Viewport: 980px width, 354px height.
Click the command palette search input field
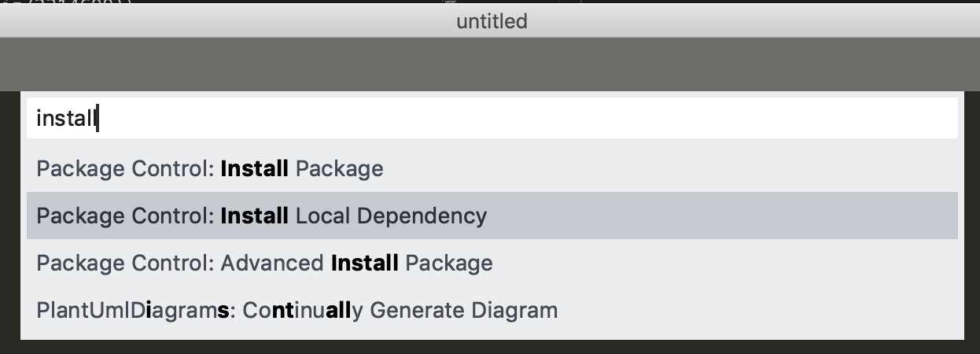click(492, 119)
